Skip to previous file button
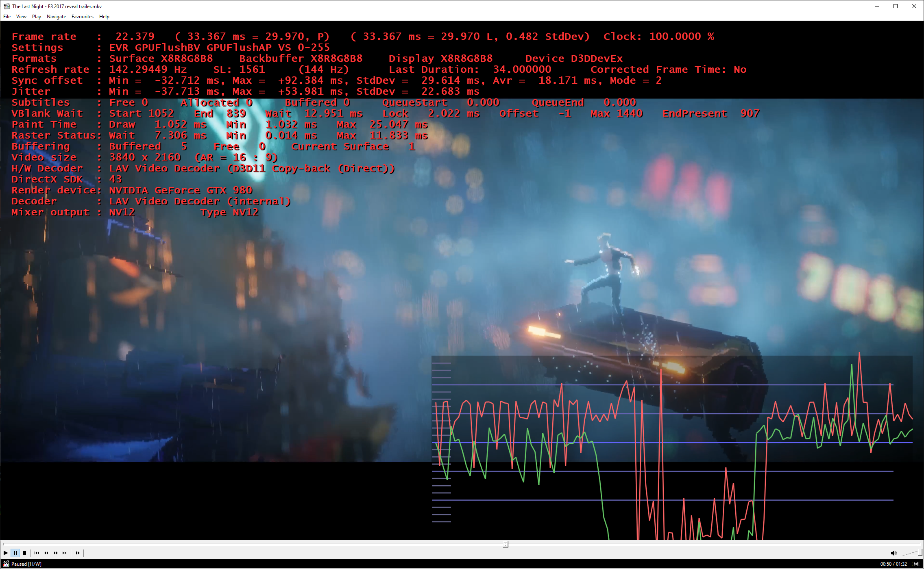Viewport: 924px width, 569px height. point(37,553)
